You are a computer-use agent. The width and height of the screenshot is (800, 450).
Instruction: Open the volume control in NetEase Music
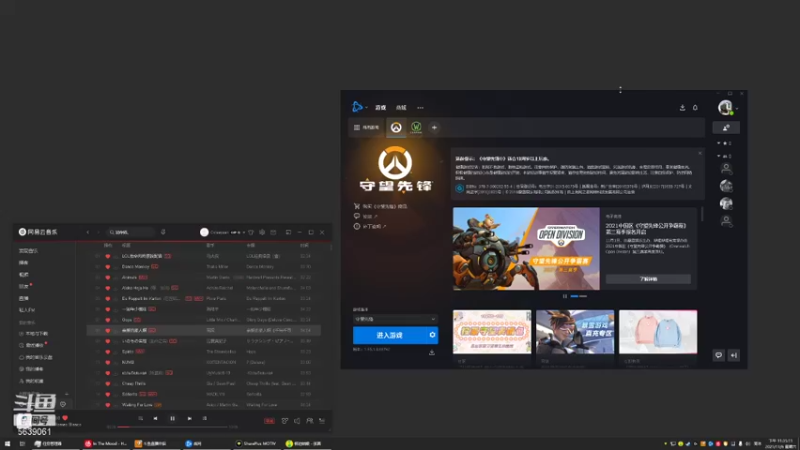[297, 421]
